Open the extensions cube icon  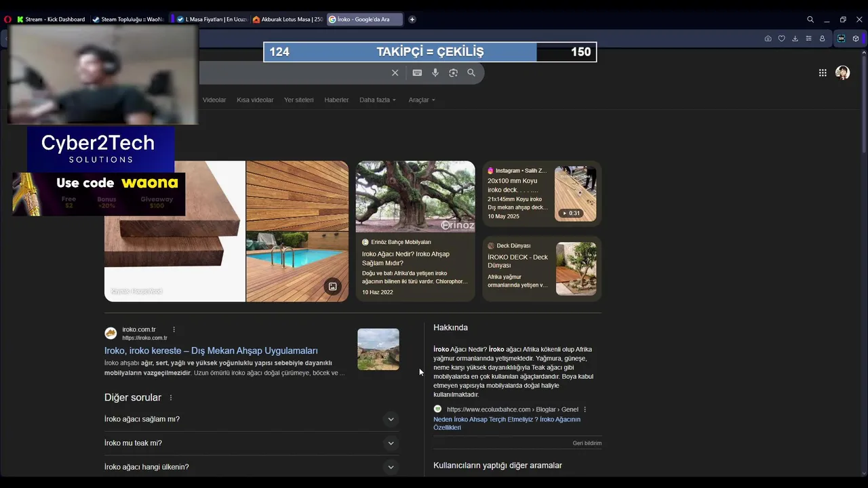(856, 39)
